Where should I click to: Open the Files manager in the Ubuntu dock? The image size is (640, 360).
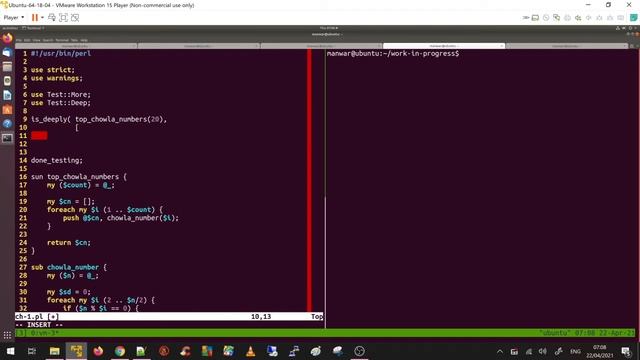[7, 67]
